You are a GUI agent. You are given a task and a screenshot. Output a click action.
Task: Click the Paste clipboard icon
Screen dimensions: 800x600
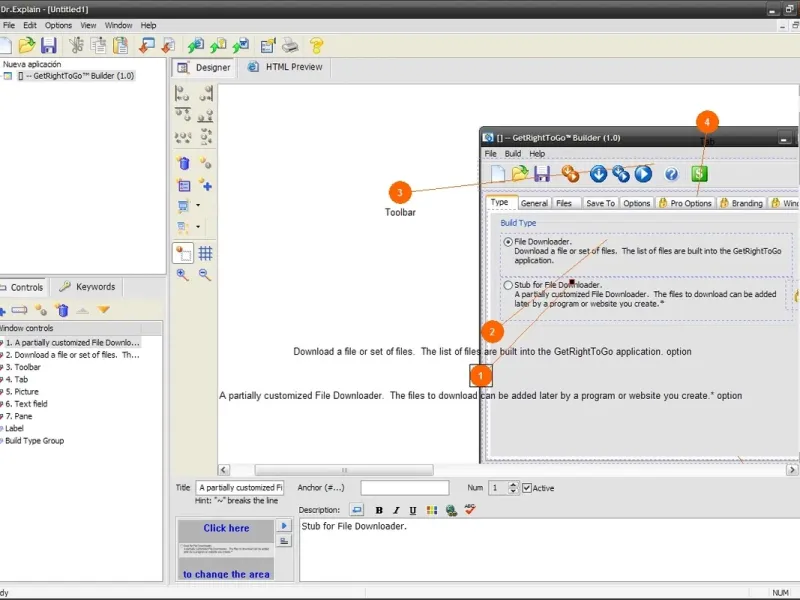120,45
